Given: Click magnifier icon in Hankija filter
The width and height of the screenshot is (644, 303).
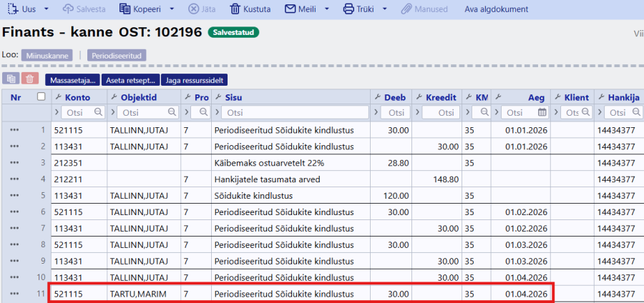Looking at the screenshot, I should 637,112.
